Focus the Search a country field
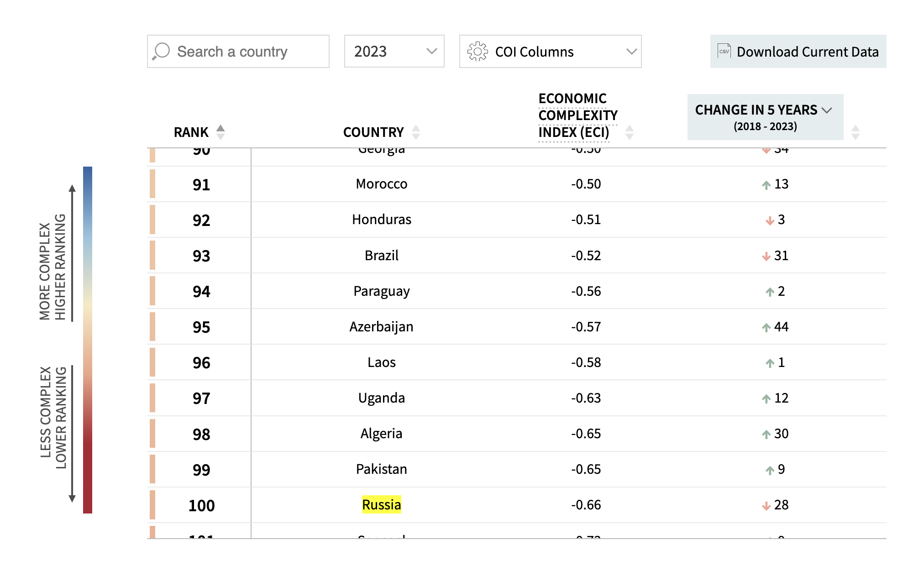This screenshot has width=924, height=587. coord(238,51)
